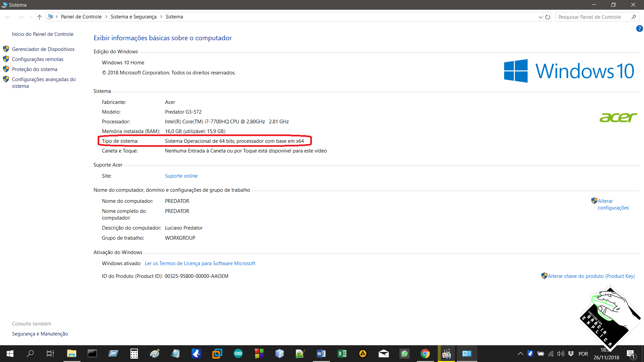The height and width of the screenshot is (362, 644).
Task: Open Google Chrome from the taskbar
Action: (x=425, y=353)
